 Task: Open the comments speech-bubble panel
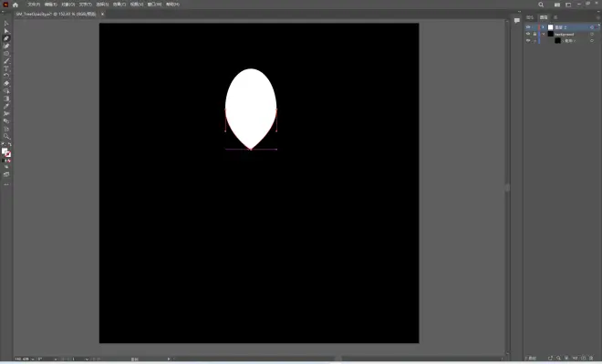pos(517,20)
